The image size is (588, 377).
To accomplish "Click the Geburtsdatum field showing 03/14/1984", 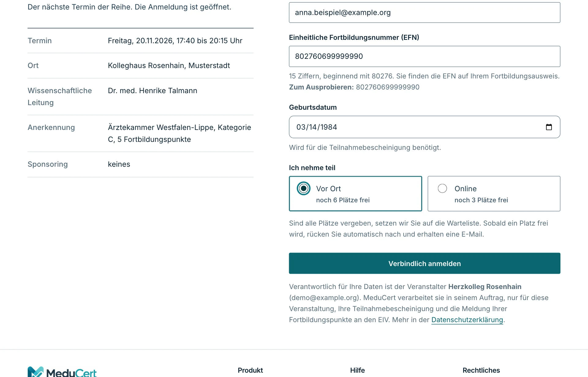I will pos(424,127).
